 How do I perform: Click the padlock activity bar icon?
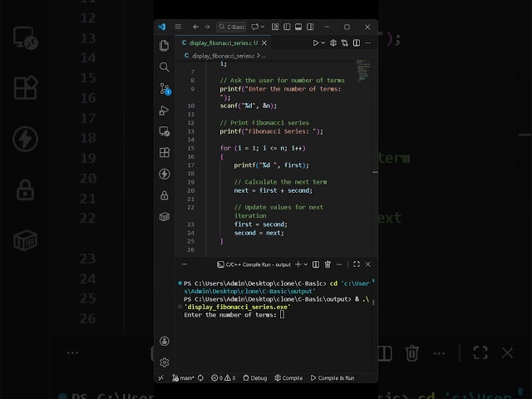[x=165, y=195]
